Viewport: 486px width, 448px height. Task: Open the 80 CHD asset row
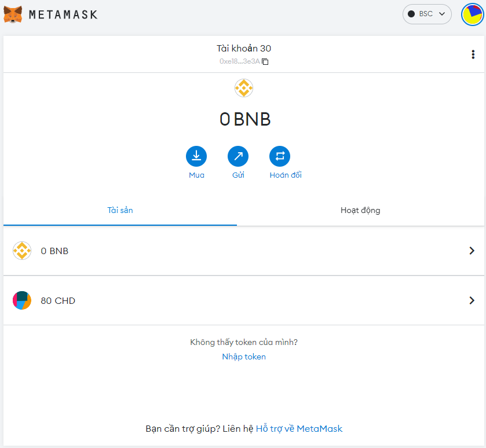[244, 300]
